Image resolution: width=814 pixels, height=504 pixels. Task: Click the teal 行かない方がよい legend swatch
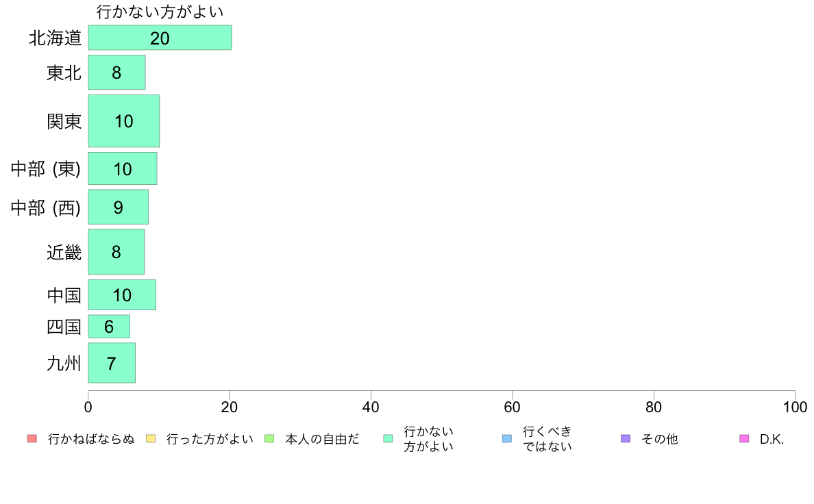click(x=388, y=438)
